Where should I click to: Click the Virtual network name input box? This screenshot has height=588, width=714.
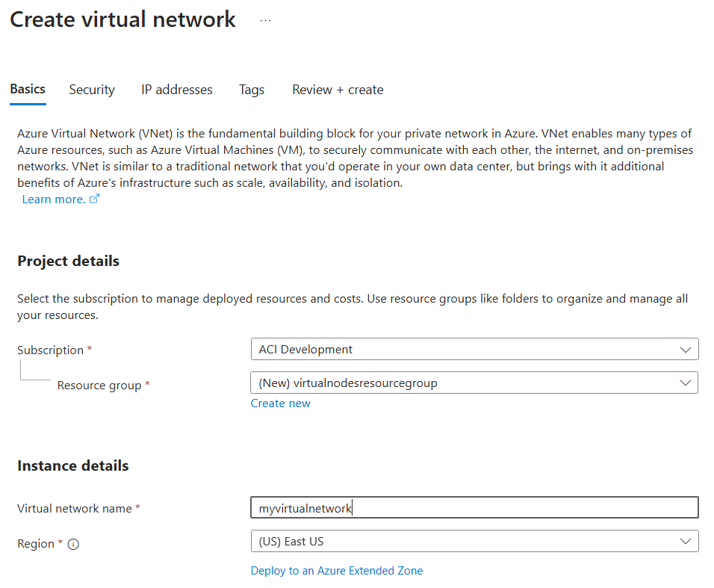[x=474, y=507]
